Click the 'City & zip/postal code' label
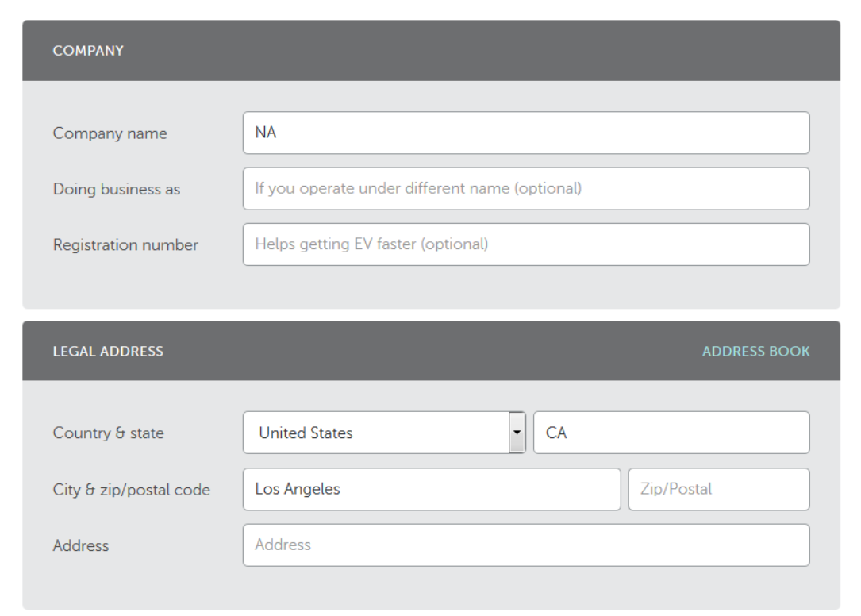The image size is (861, 616). click(131, 490)
